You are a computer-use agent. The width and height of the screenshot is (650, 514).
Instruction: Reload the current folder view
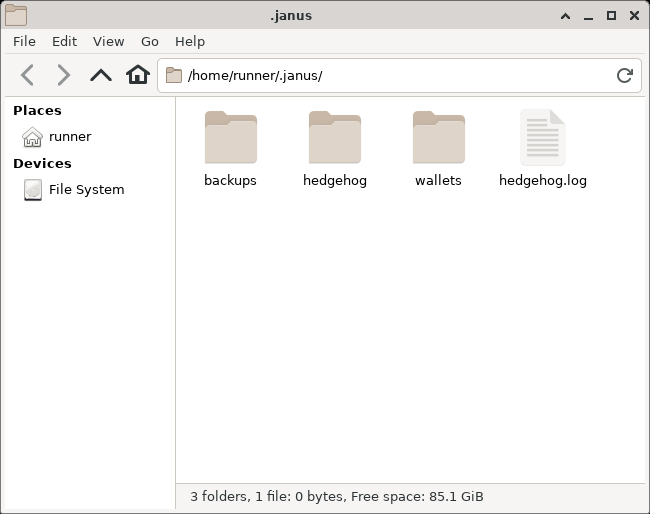(x=624, y=75)
